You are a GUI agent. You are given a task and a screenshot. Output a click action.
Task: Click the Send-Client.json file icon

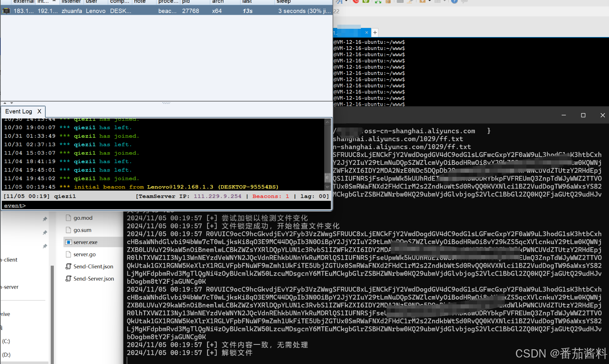point(68,266)
